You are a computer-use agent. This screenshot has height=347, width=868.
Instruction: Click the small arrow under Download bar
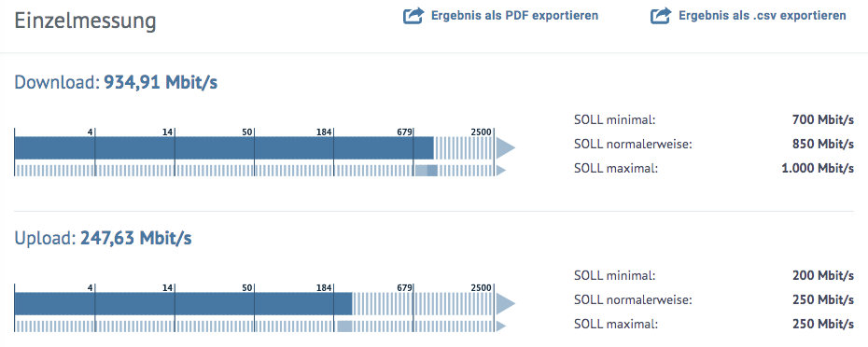[501, 171]
